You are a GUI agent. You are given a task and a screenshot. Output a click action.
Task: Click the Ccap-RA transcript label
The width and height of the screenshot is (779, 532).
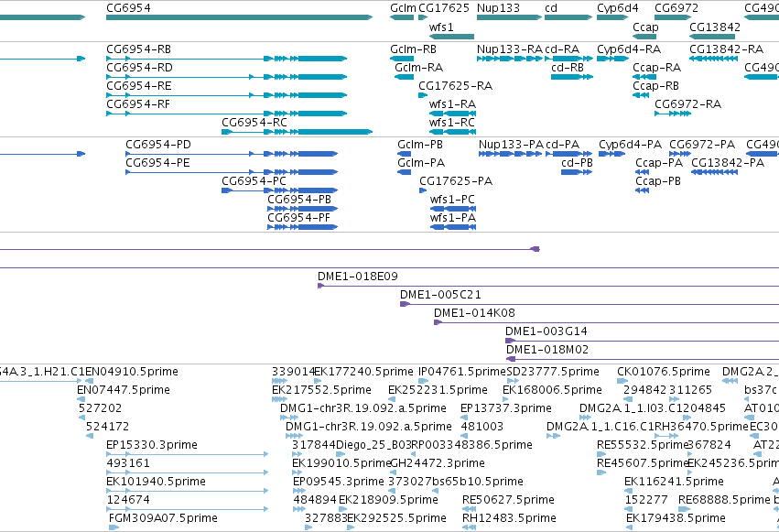(656, 68)
